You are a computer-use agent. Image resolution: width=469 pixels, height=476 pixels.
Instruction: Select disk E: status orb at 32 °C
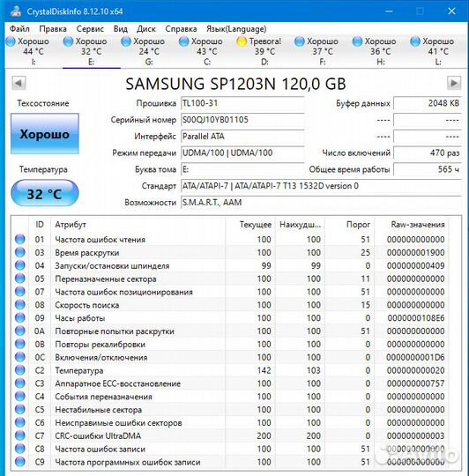point(68,41)
